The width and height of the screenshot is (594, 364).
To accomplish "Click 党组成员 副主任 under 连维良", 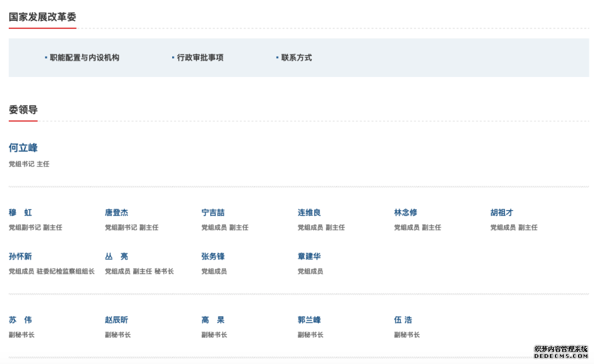I will tap(321, 228).
